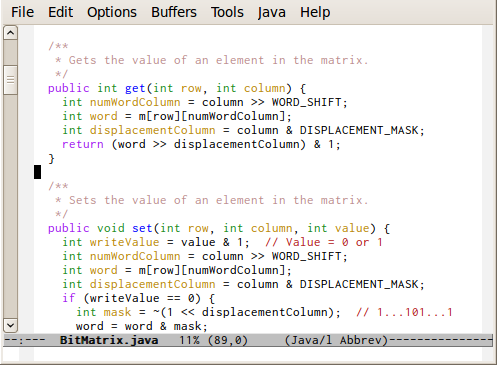Image resolution: width=497 pixels, height=365 pixels.
Task: Click the 'get' method name
Action: point(135,89)
